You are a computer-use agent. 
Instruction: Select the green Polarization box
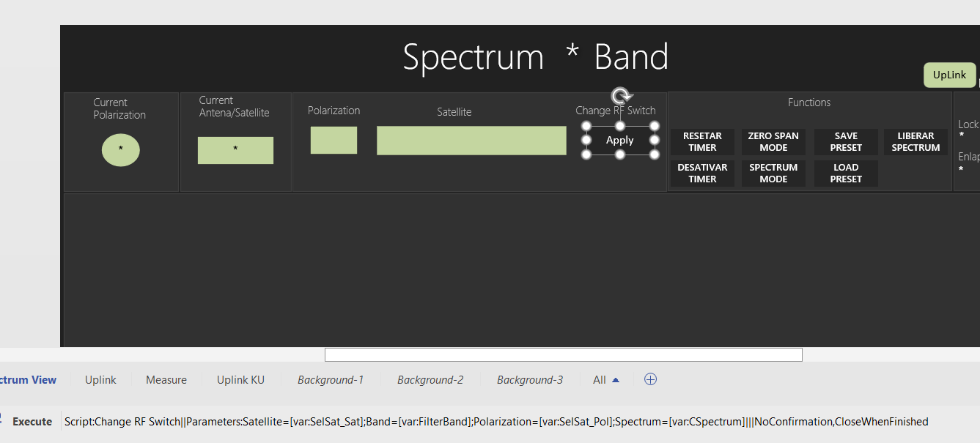pos(334,141)
